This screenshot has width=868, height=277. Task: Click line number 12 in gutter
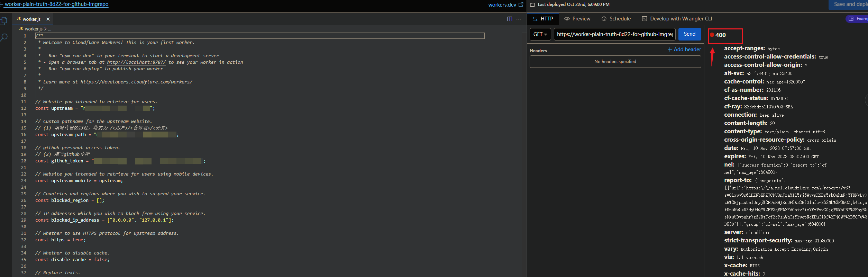[x=24, y=108]
